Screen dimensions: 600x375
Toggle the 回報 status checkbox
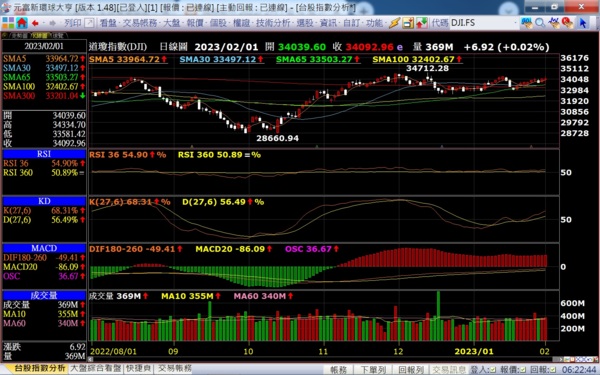pos(553,370)
